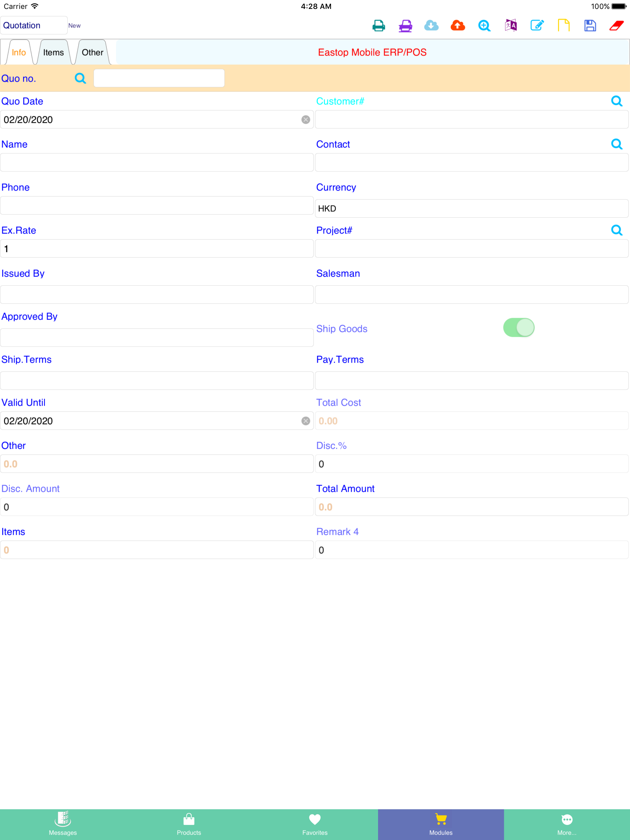Viewport: 630px width, 840px height.
Task: Click the Name input field
Action: [157, 163]
